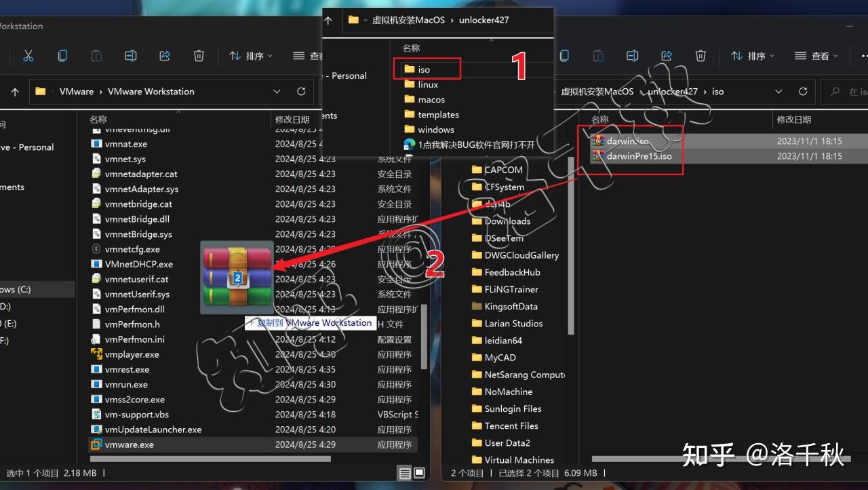Click the Delete trash icon in VMware Workstation window
This screenshot has width=868, height=490.
[x=199, y=56]
